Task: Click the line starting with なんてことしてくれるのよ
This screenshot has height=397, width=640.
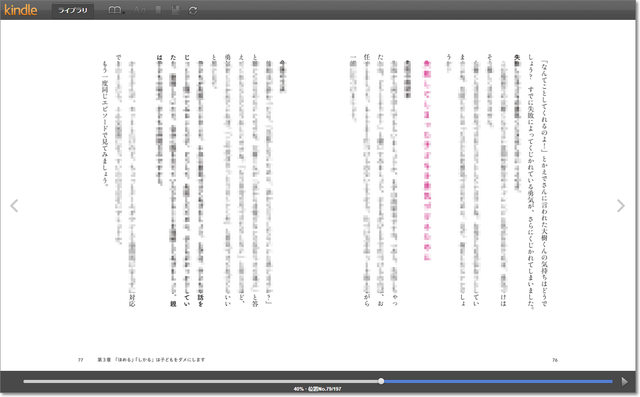Action: point(544,184)
